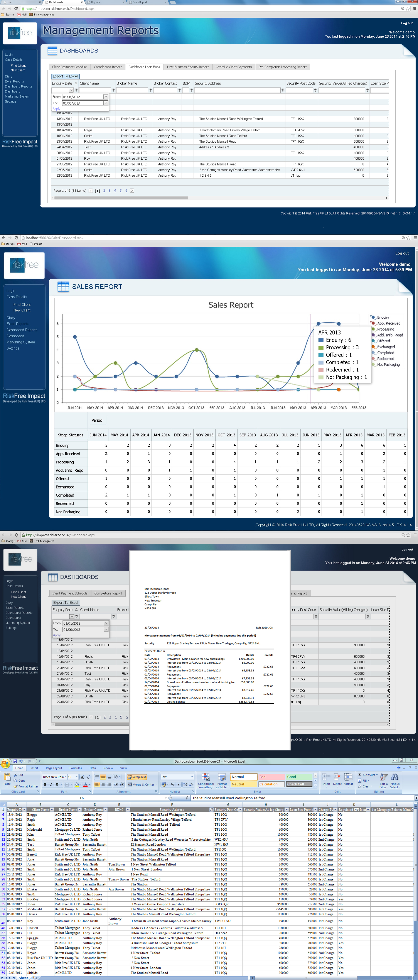
Task: Copy selection in Excel Clipboard group
Action: click(16, 780)
